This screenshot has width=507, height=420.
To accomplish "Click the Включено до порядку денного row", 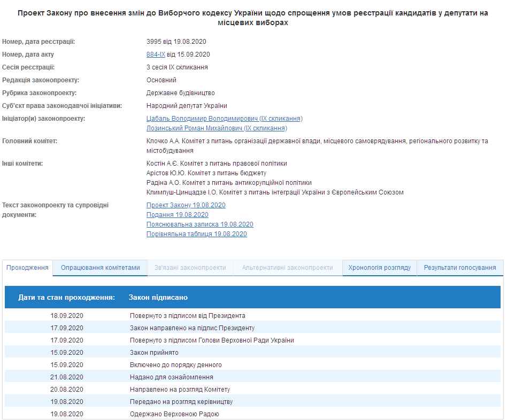I will pyautogui.click(x=175, y=365).
